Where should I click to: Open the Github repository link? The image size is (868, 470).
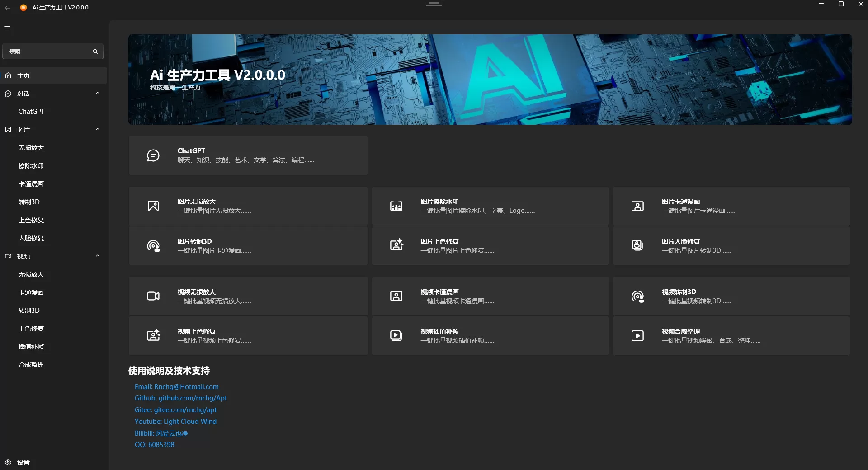(x=181, y=398)
